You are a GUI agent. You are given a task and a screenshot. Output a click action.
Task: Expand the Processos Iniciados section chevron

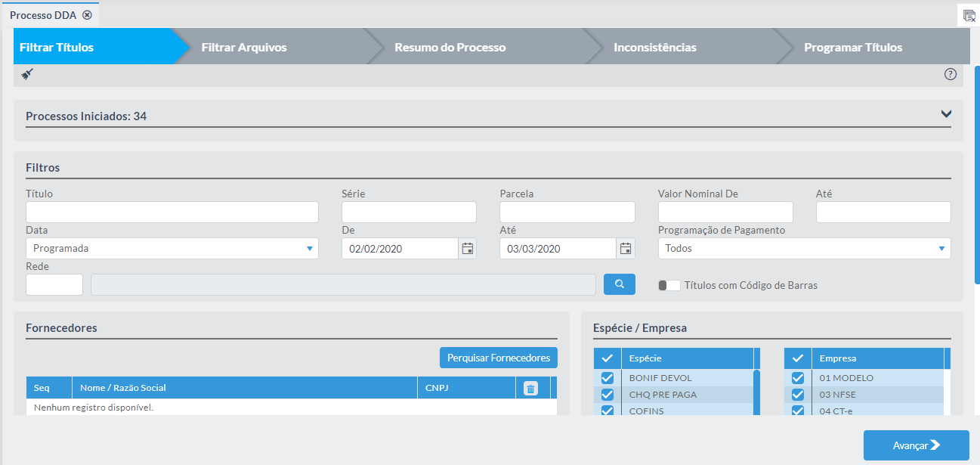click(946, 114)
